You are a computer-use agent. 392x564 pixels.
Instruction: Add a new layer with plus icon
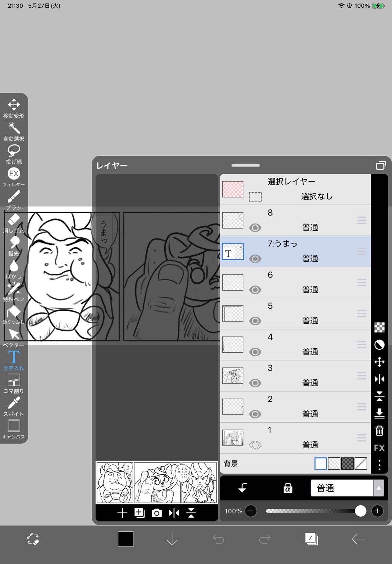(122, 513)
